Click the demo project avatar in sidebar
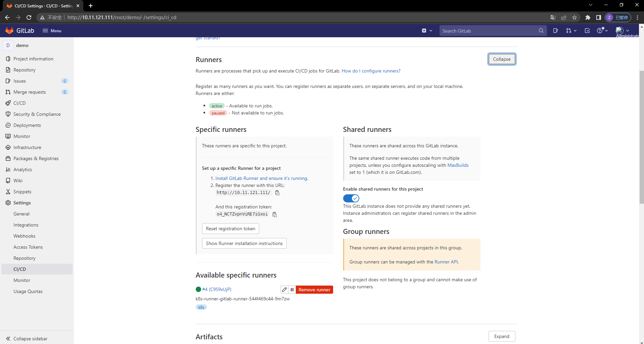 (x=8, y=45)
